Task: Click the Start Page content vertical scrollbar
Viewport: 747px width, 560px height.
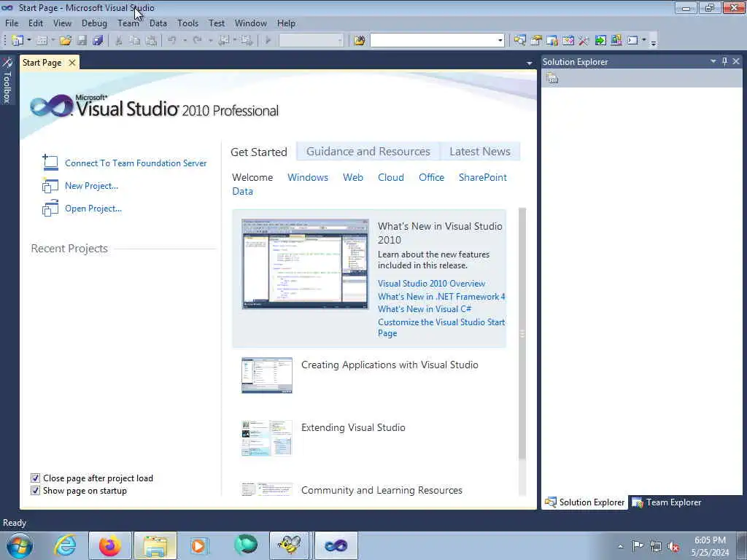Action: tap(522, 333)
